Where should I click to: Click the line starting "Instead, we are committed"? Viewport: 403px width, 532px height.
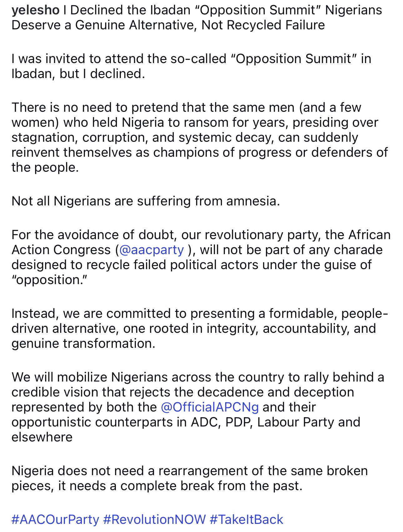[200, 313]
